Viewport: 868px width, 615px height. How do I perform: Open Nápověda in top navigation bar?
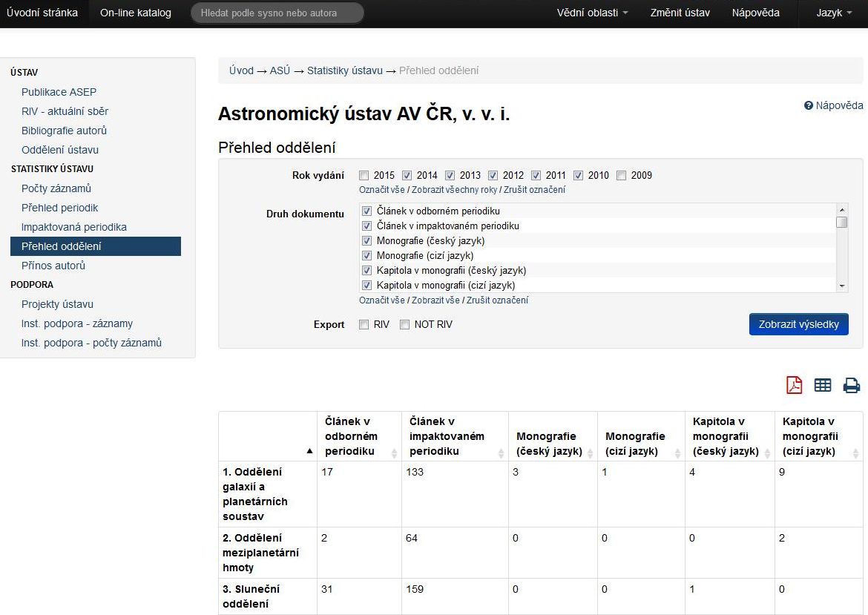click(x=756, y=13)
